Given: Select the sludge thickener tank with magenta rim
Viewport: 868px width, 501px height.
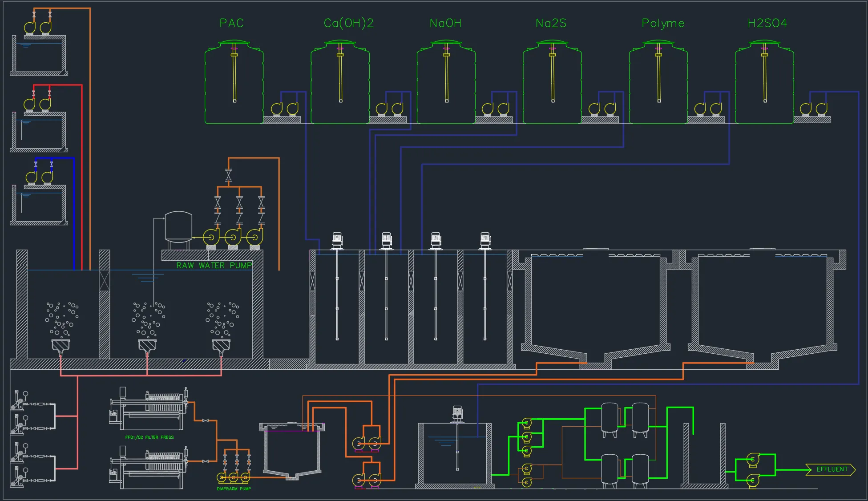Looking at the screenshot, I should 292,451.
